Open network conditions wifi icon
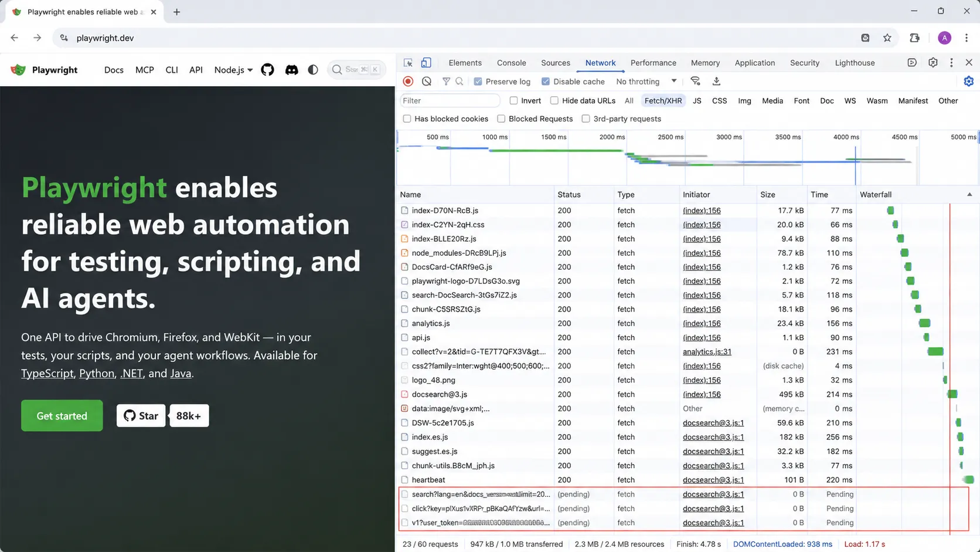Viewport: 980px width, 552px height. click(x=695, y=82)
